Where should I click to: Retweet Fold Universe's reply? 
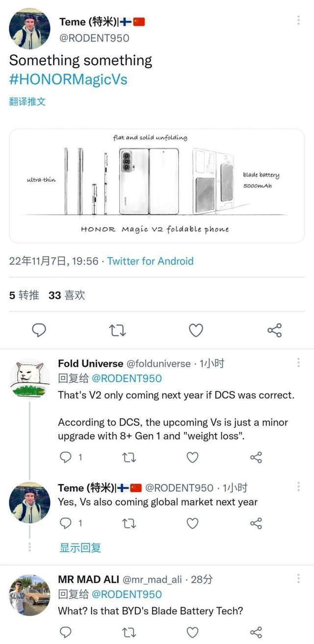pos(129,457)
